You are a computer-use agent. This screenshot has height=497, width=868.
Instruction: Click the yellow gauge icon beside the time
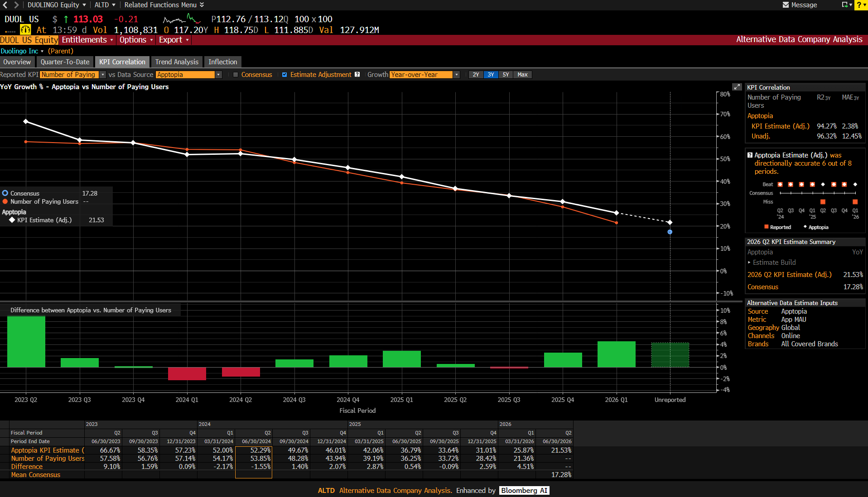tap(26, 30)
